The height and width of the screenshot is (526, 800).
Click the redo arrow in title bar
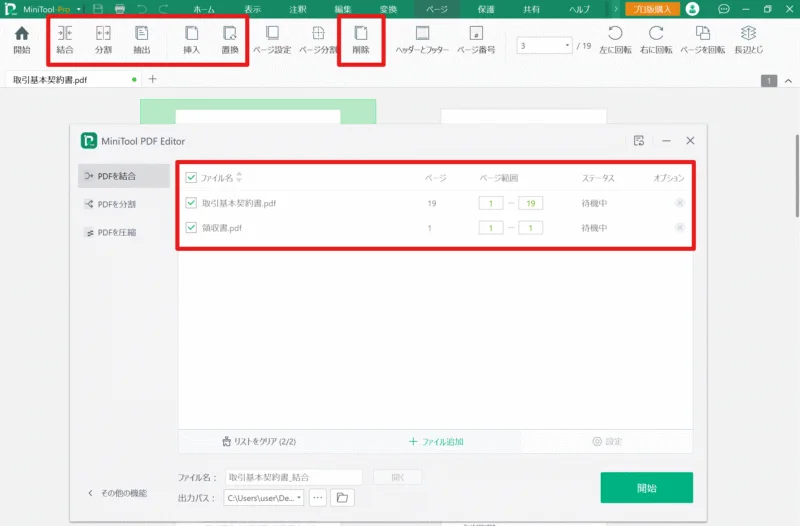(x=163, y=9)
